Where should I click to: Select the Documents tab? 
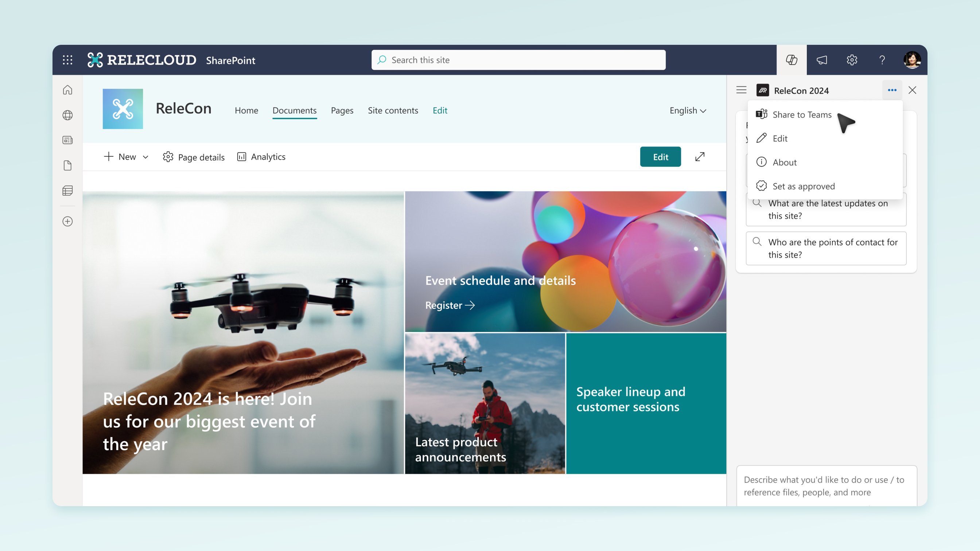(294, 110)
